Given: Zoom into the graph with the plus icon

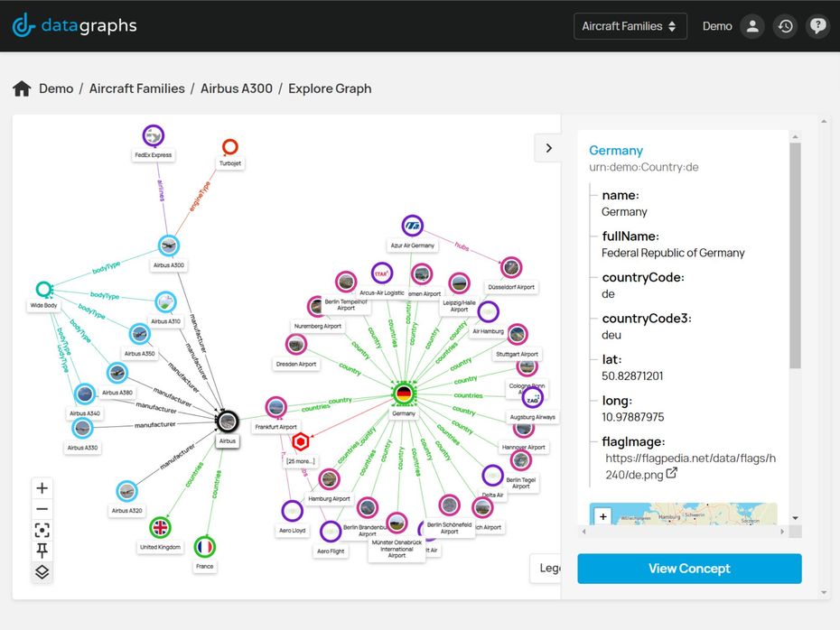Looking at the screenshot, I should click(x=42, y=487).
